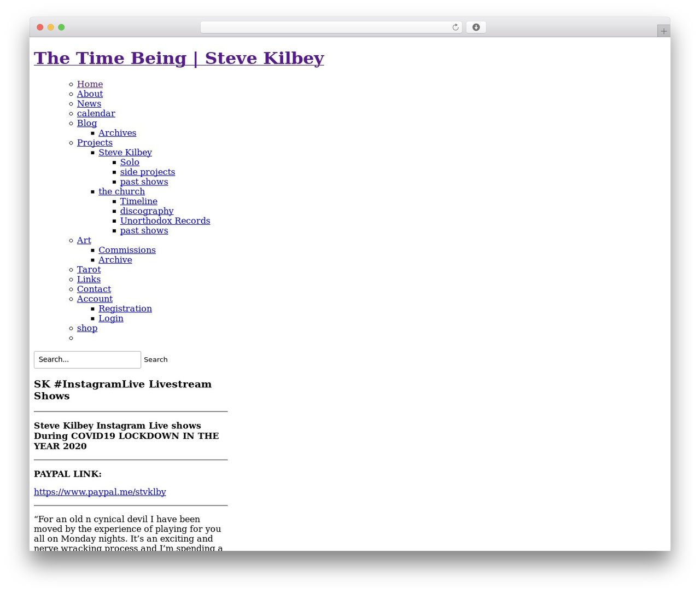700x593 pixels.
Task: Go to the Home menu link
Action: [x=90, y=84]
